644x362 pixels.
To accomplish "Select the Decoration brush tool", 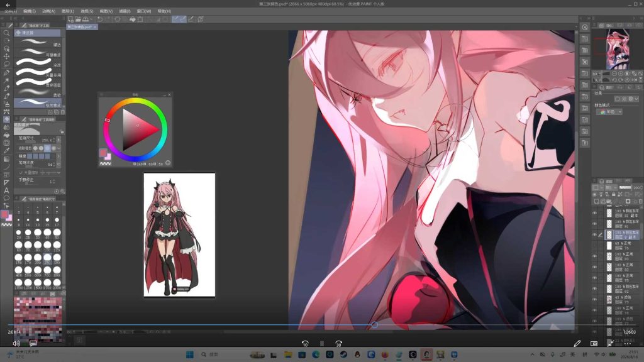I will 6,112.
